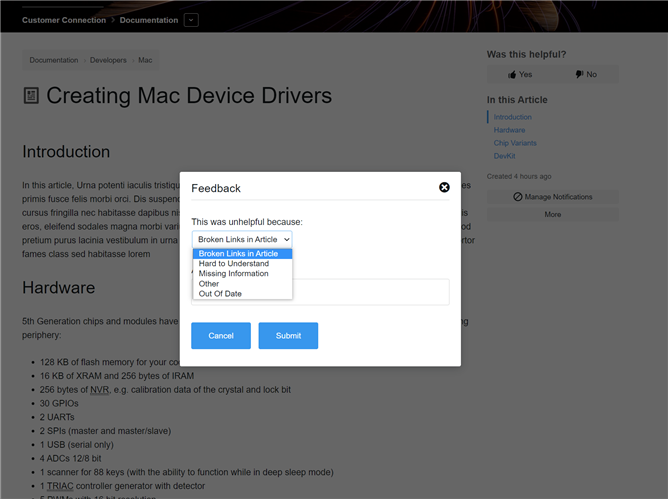Open Documentation link in top header
Screen dimensions: 668x499
pos(149,20)
